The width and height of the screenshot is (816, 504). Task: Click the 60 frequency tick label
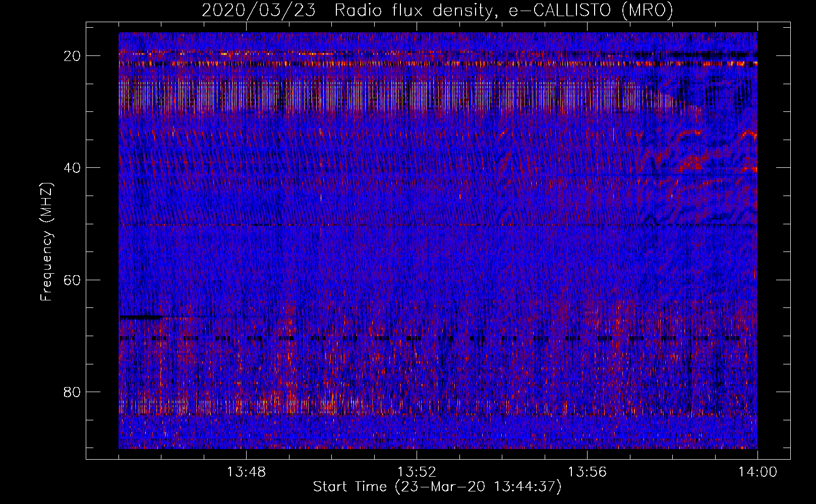pos(73,280)
